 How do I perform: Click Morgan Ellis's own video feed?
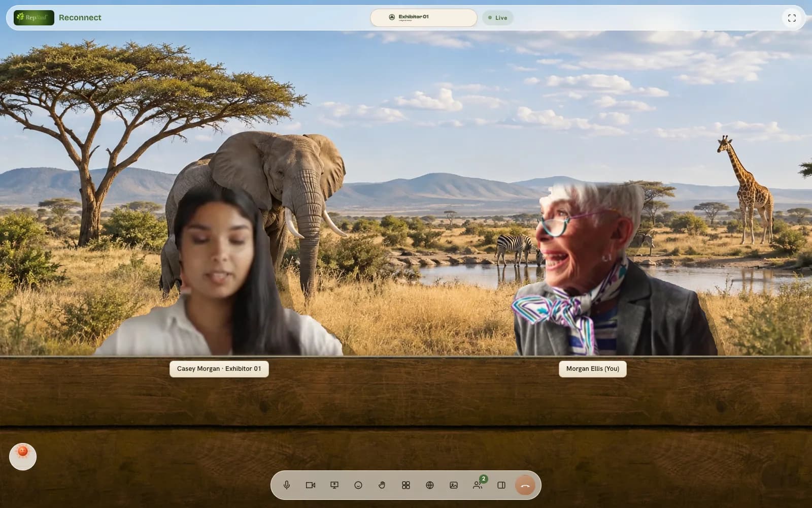[609, 269]
